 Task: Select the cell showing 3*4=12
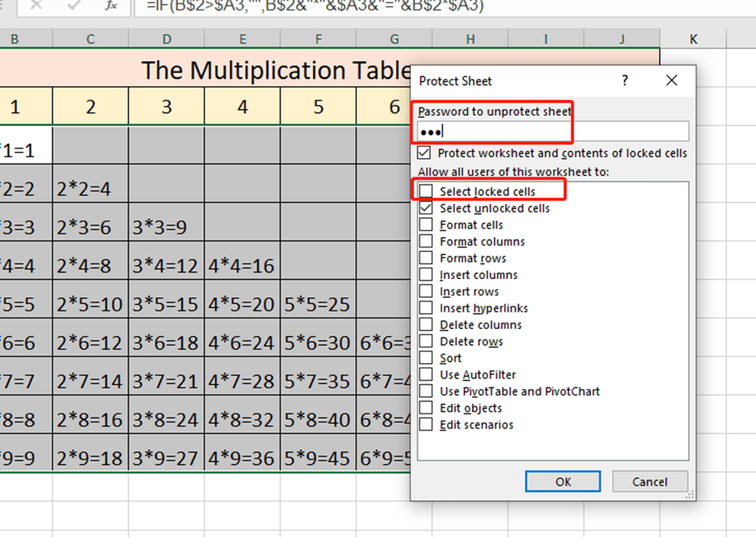tap(166, 261)
